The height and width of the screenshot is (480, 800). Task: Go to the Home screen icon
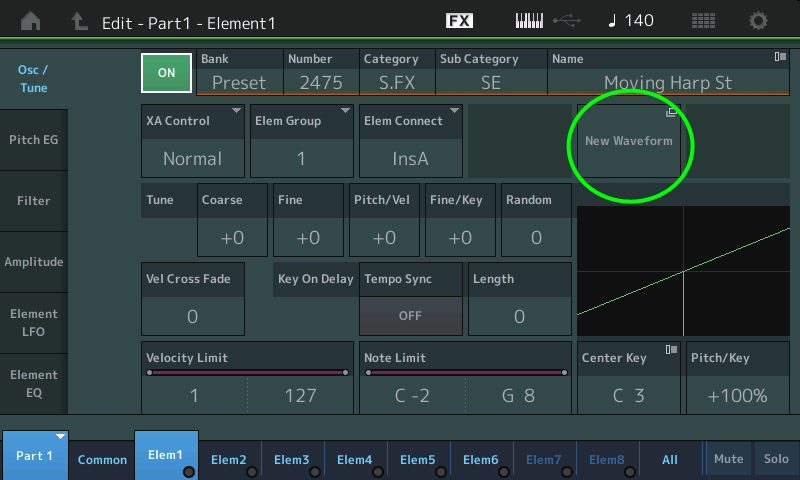31,21
